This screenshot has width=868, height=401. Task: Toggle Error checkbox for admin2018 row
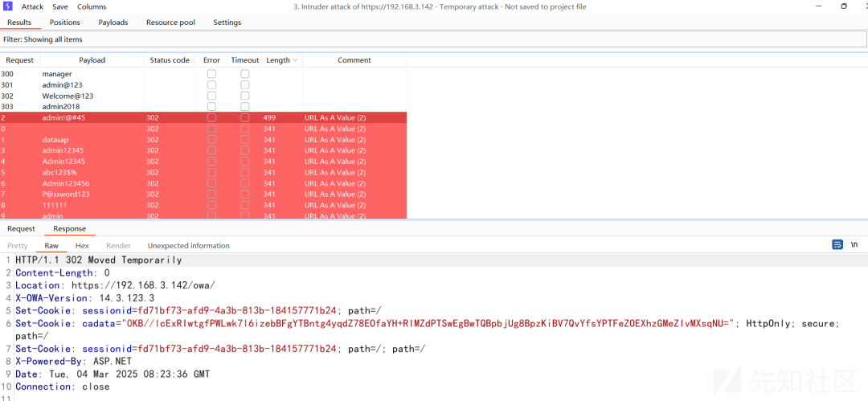point(211,106)
